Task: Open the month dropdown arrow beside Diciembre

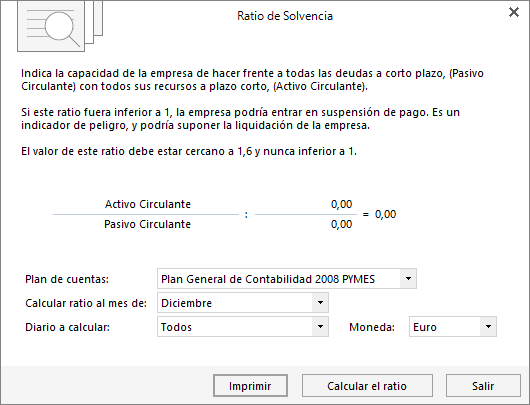Action: (x=320, y=303)
